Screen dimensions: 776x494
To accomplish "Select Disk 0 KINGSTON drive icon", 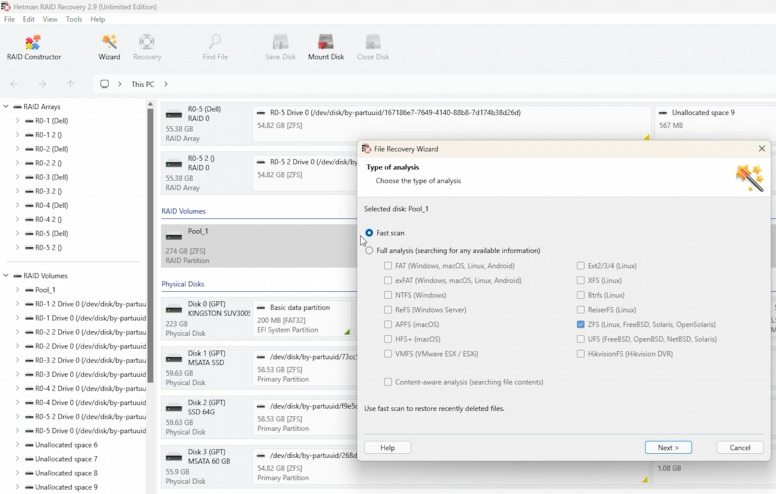I will (174, 310).
